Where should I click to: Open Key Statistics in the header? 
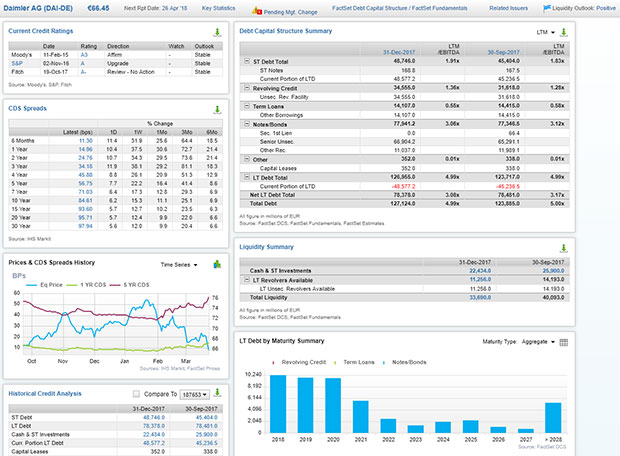[218, 8]
